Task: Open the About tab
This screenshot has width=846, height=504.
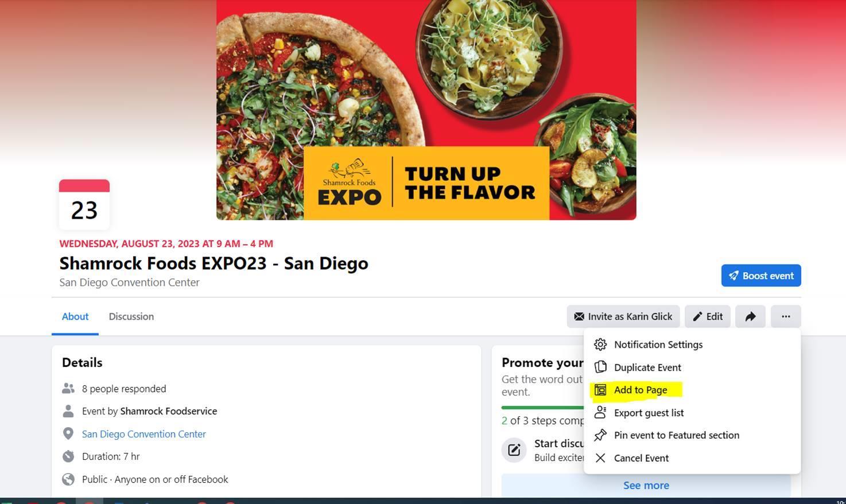Action: [x=75, y=316]
